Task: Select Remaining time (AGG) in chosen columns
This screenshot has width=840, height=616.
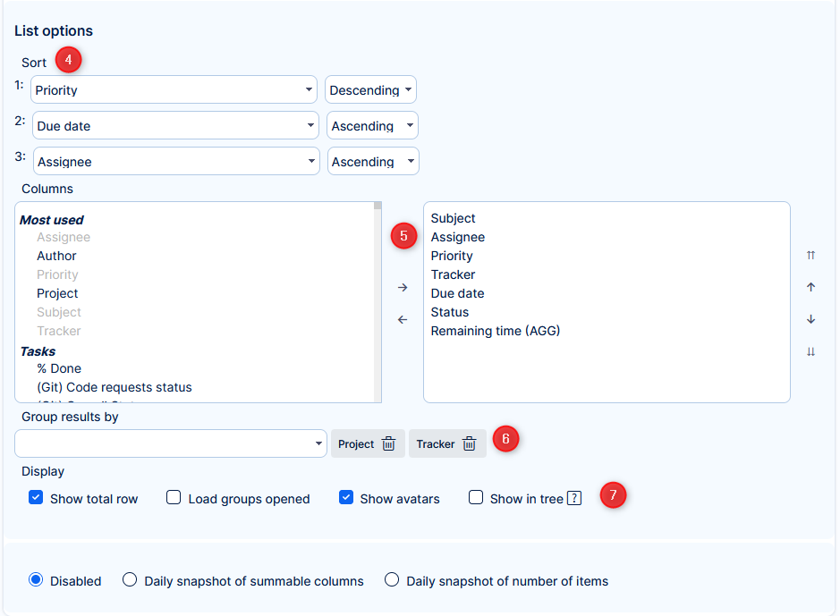Action: pos(495,331)
